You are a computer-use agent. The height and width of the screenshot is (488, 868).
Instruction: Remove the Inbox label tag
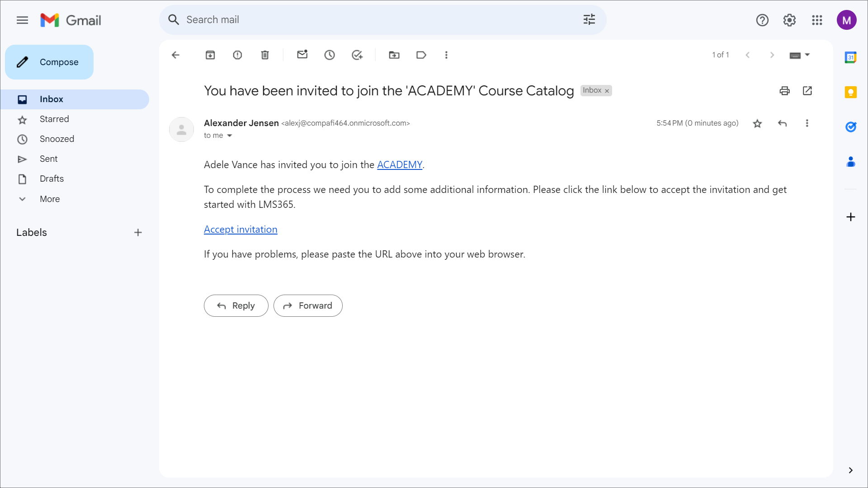tap(607, 91)
